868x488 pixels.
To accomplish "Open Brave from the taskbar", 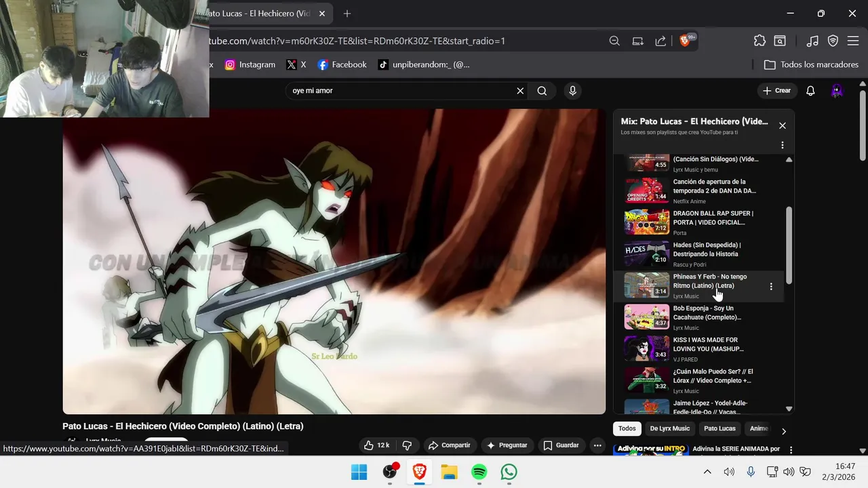I will (x=420, y=472).
